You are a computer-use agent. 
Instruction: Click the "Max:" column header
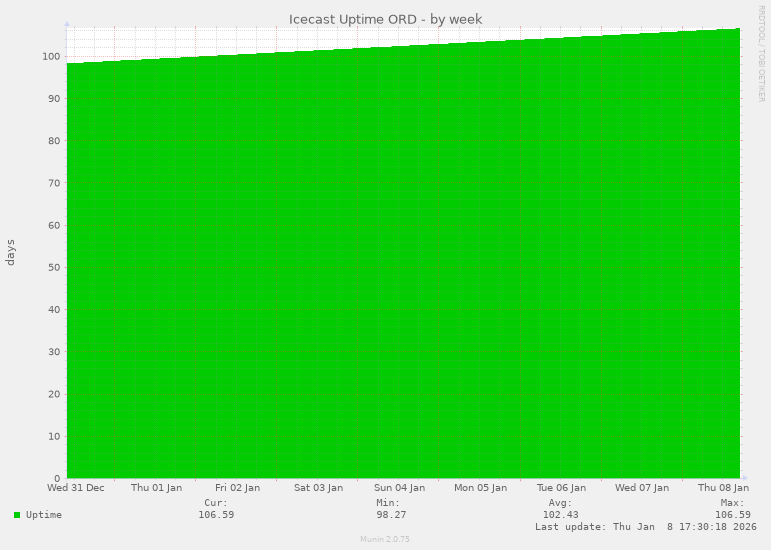[733, 503]
